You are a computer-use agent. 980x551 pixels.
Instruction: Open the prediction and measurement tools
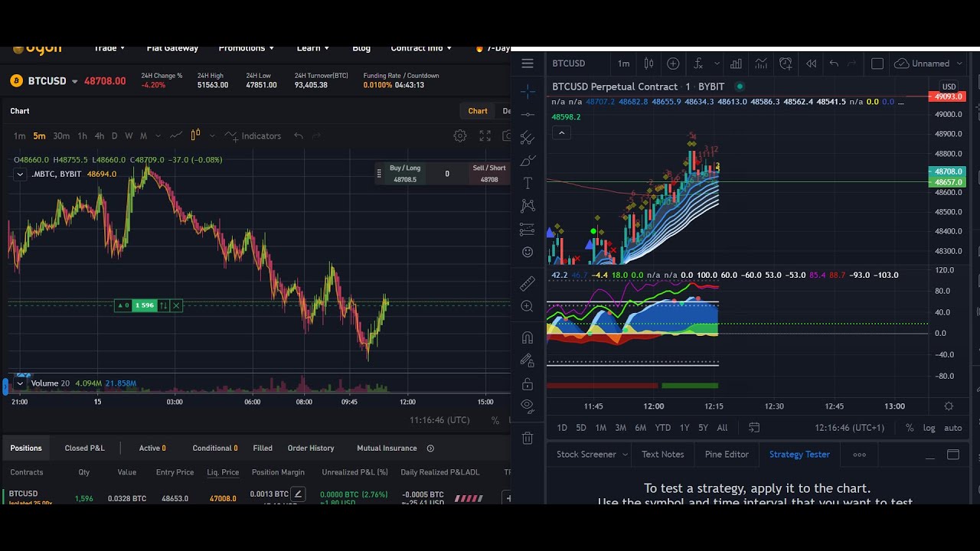(528, 230)
